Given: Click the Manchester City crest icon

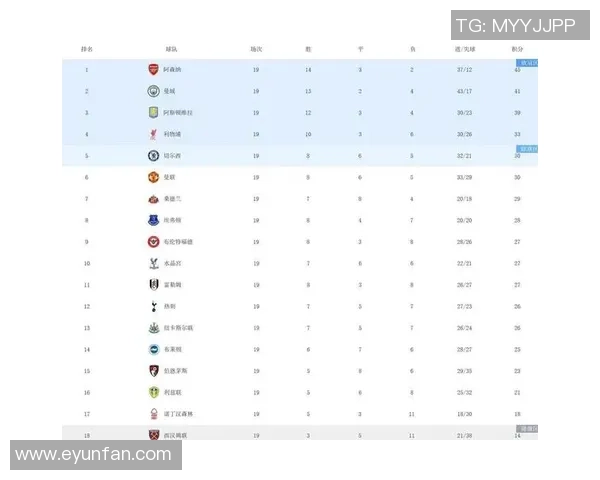Looking at the screenshot, I should click(x=153, y=91).
